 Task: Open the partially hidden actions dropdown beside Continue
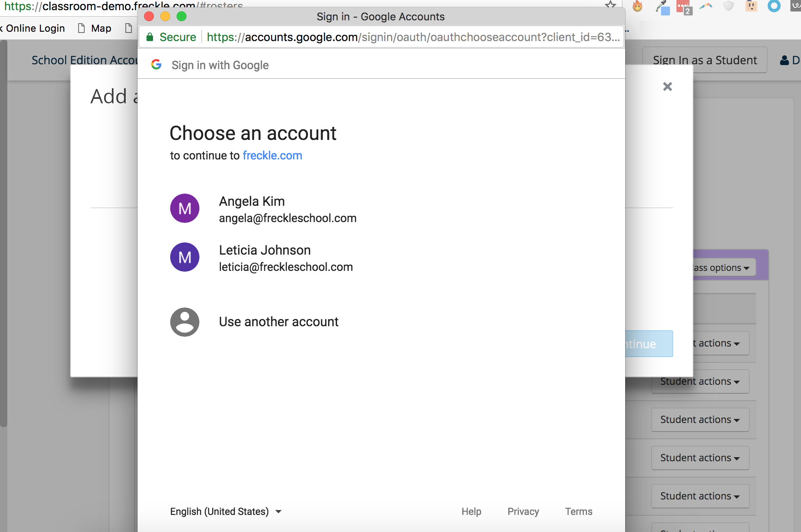tap(720, 343)
